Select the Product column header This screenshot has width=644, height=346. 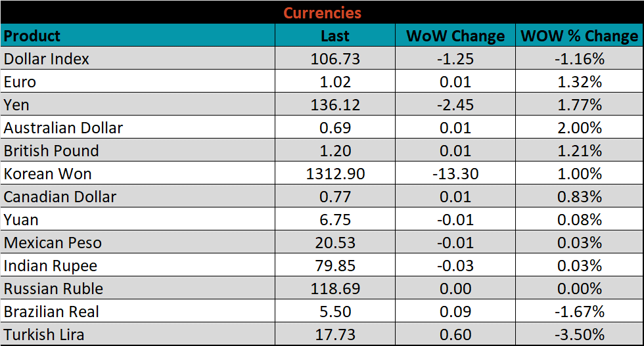(x=32, y=35)
